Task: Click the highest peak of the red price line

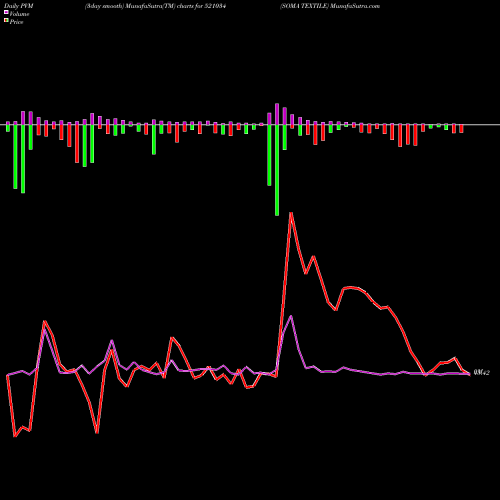Action: (291, 213)
